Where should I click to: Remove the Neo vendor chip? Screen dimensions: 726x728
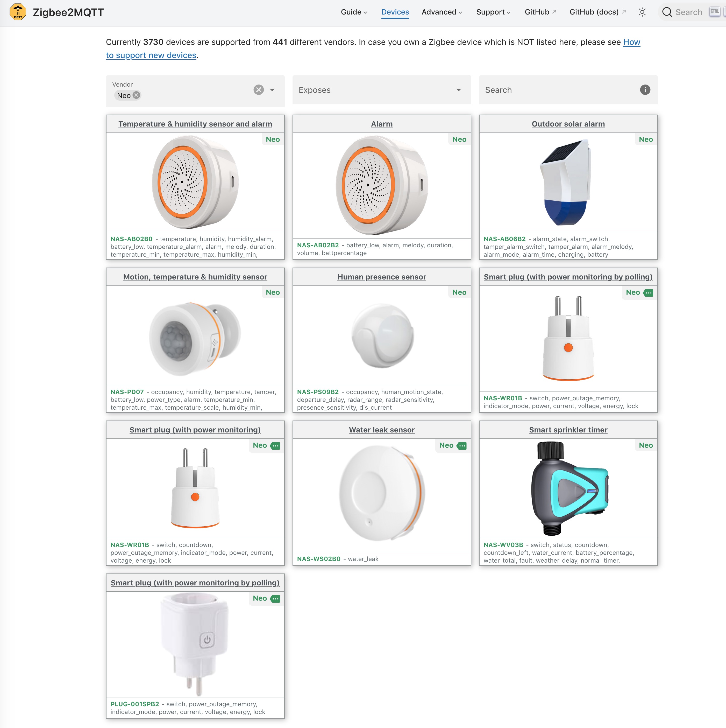137,95
